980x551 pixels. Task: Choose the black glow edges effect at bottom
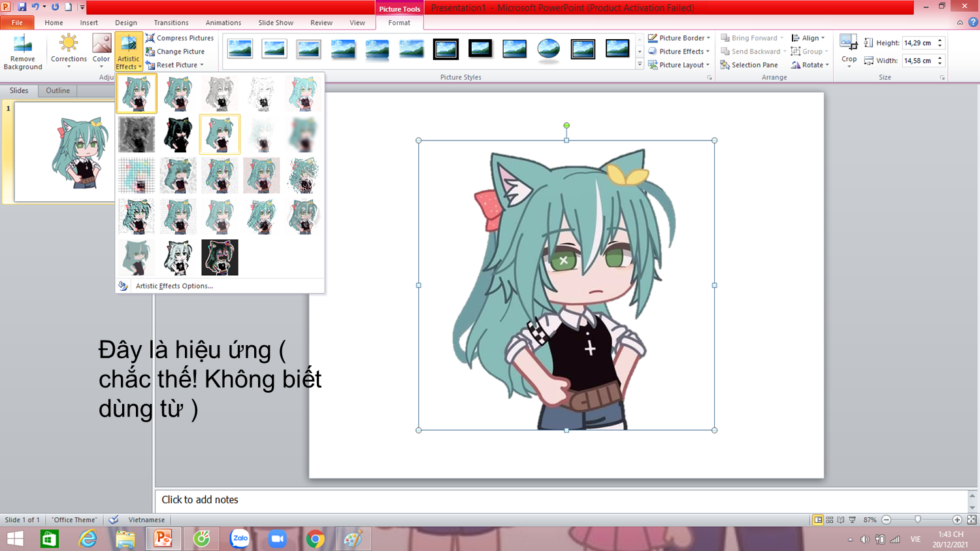[x=220, y=257]
